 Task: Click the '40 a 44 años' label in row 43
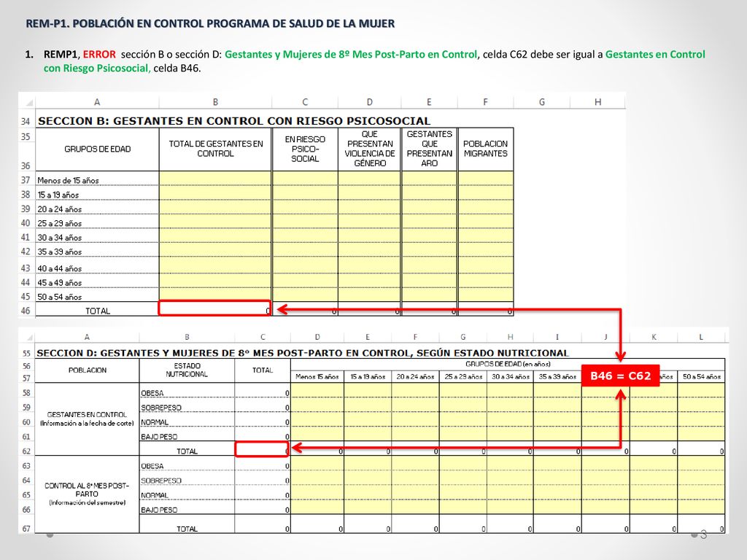click(x=60, y=268)
